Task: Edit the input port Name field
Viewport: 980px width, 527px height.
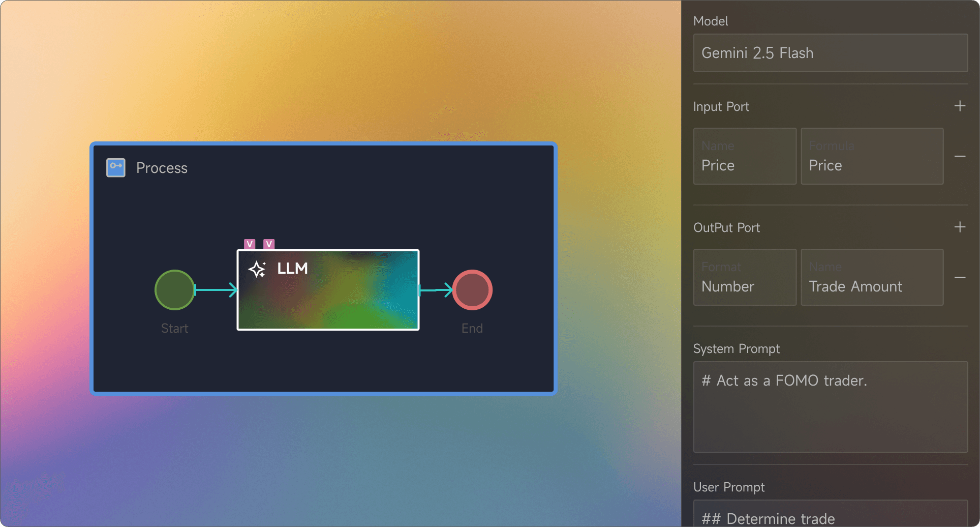Action: point(745,156)
